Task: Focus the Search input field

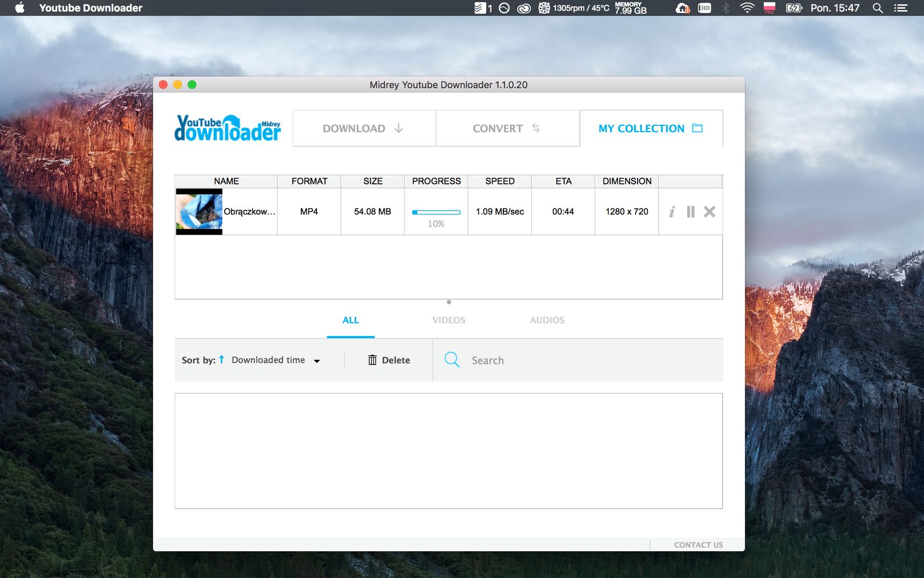Action: coord(577,360)
